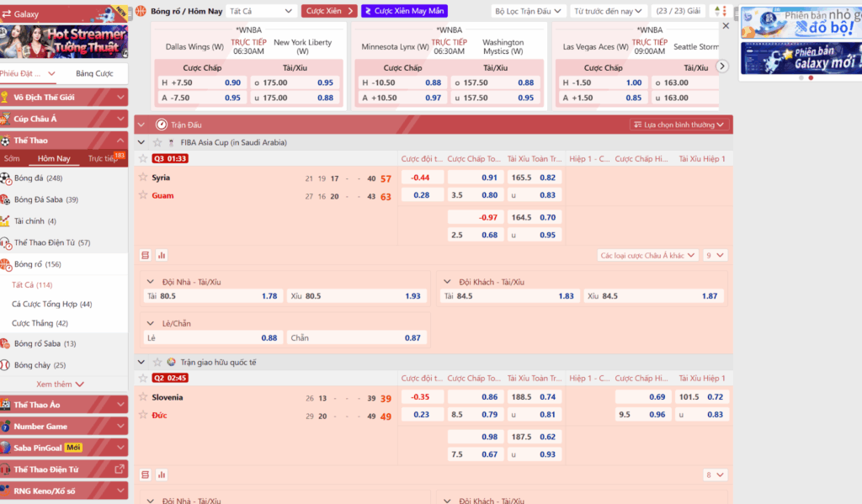Click the Vô Địch Thế Giới trophy icon
The height and width of the screenshot is (504, 862).
click(x=4, y=98)
